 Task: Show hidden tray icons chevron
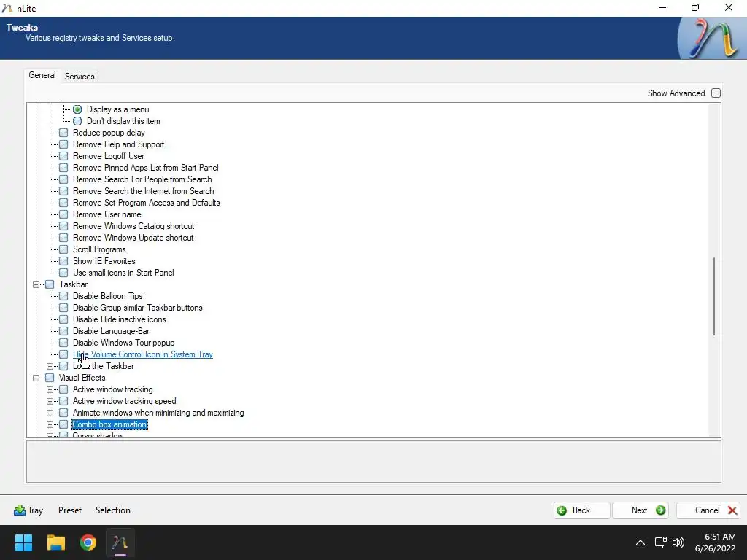click(640, 542)
